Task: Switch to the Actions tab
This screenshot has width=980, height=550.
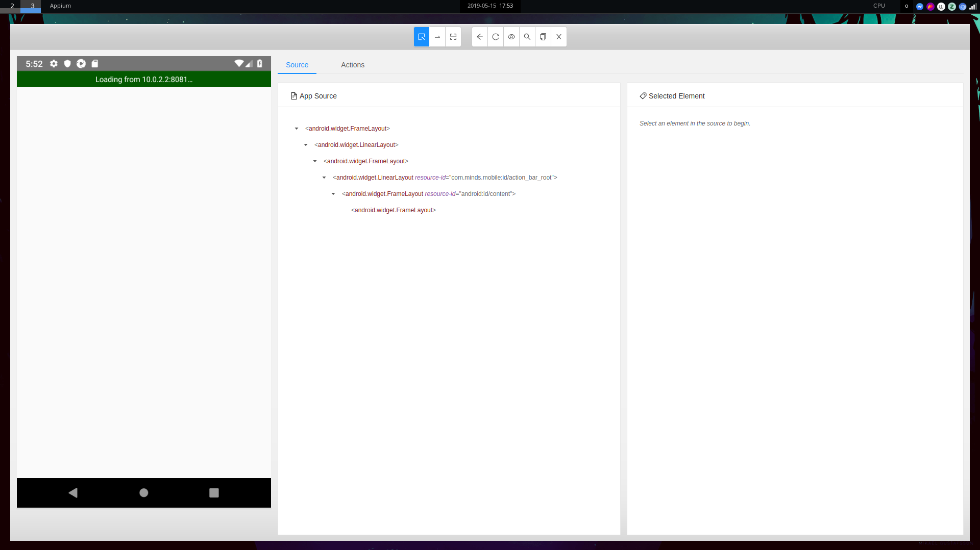Action: [x=353, y=65]
